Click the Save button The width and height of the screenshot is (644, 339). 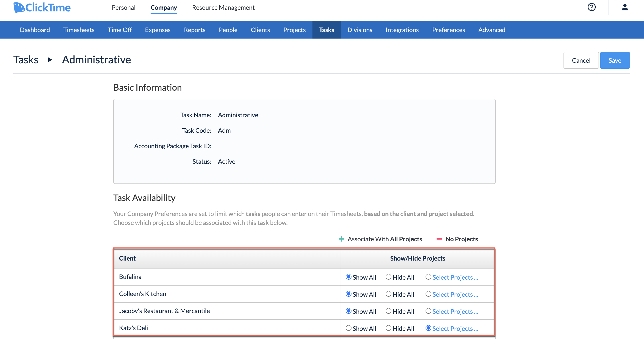[615, 60]
